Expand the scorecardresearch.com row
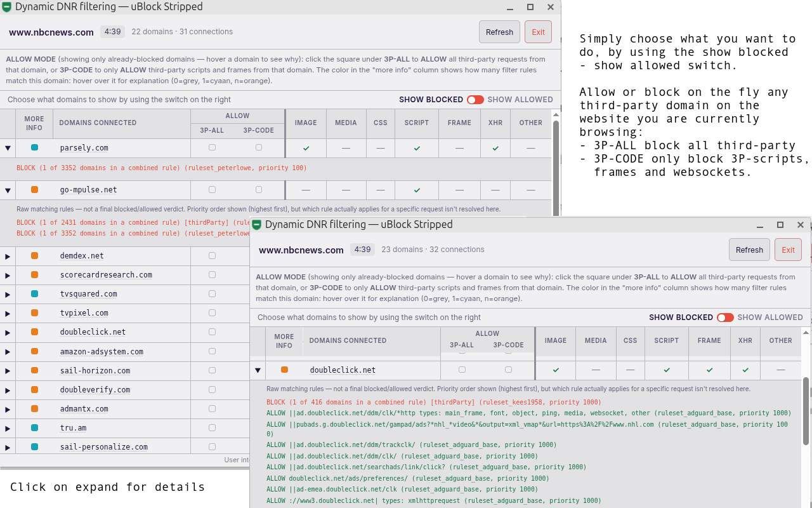812x508 pixels. 8,276
